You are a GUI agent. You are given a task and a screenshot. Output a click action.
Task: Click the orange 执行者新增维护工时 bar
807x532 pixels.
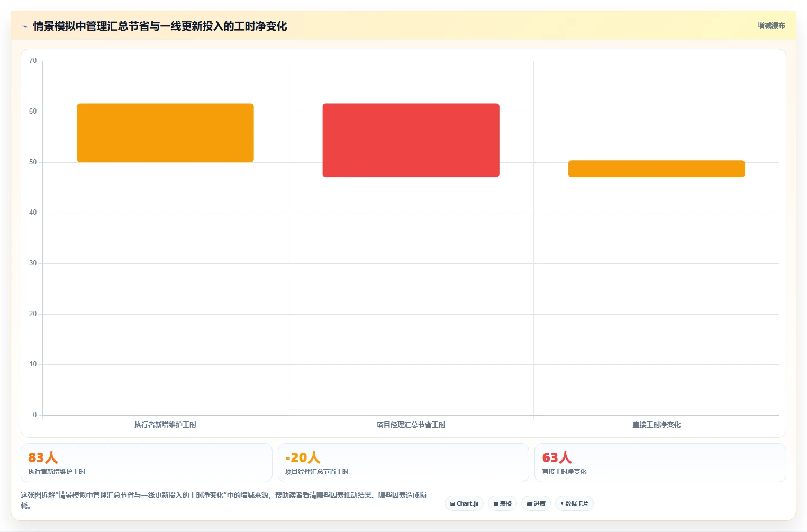click(x=165, y=133)
